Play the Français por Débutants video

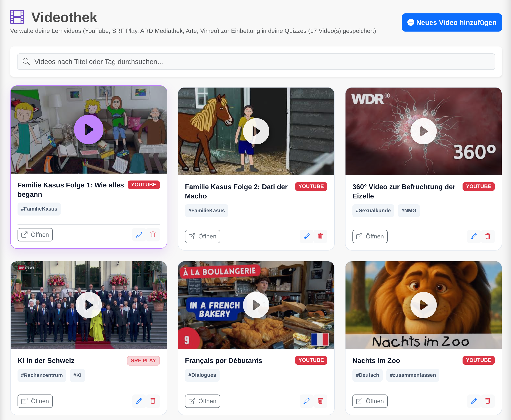click(256, 305)
